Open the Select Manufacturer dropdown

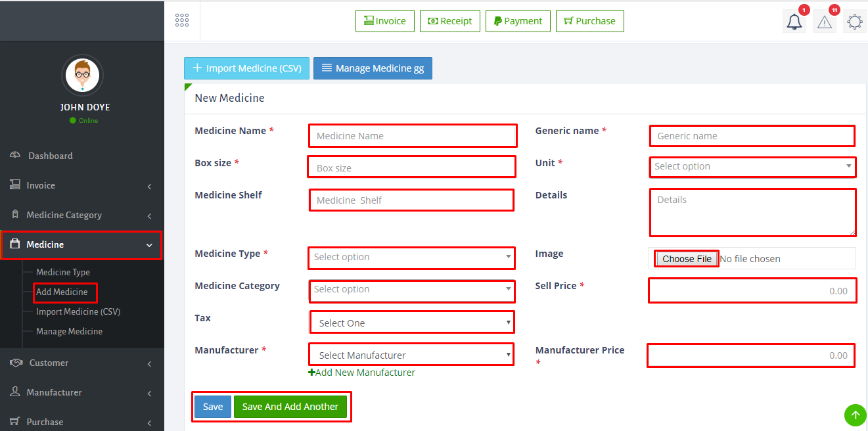pos(412,355)
